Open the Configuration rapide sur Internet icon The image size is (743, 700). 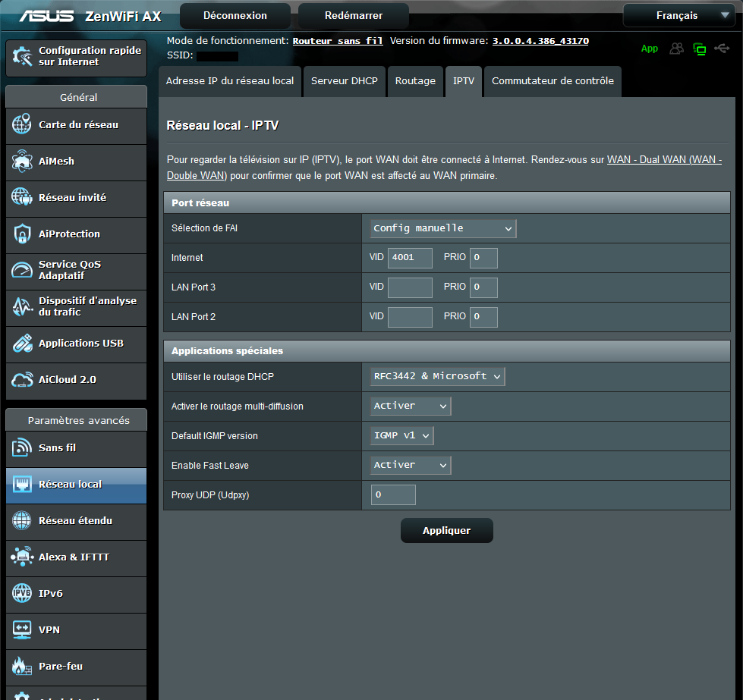coord(22,56)
